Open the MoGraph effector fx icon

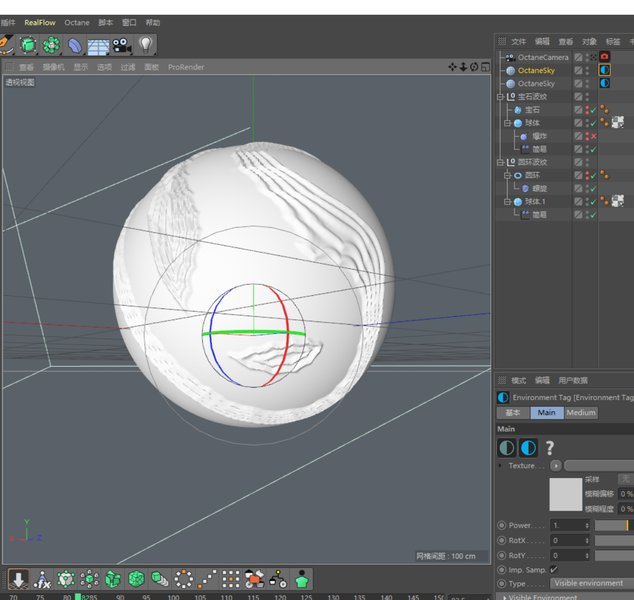click(x=42, y=579)
